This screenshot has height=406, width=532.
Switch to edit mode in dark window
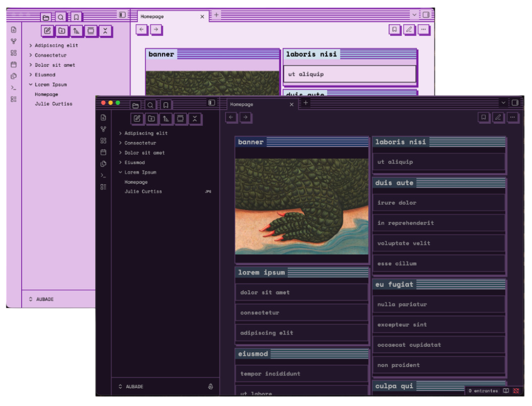coord(498,117)
